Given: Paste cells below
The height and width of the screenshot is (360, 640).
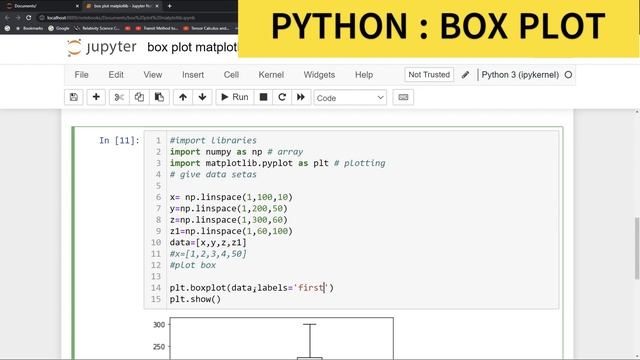Looking at the screenshot, I should click(x=159, y=97).
